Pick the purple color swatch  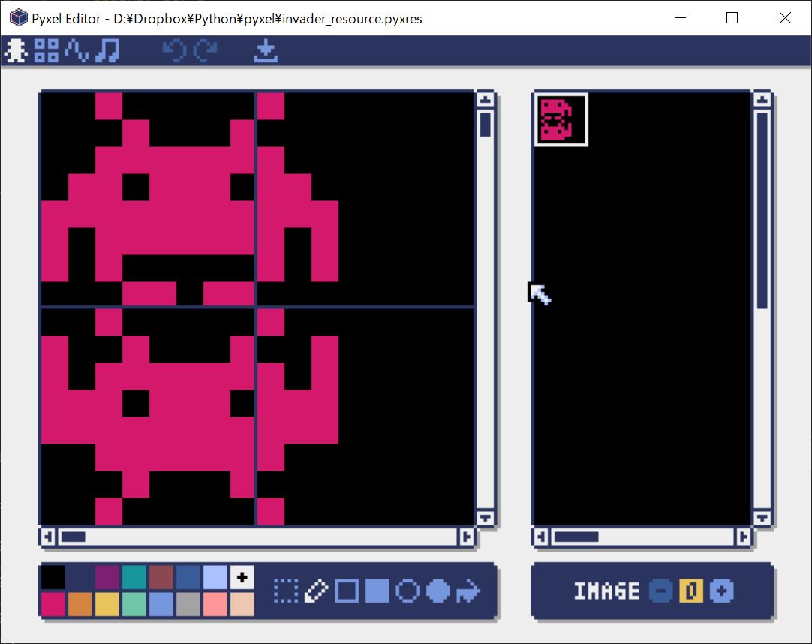(107, 577)
